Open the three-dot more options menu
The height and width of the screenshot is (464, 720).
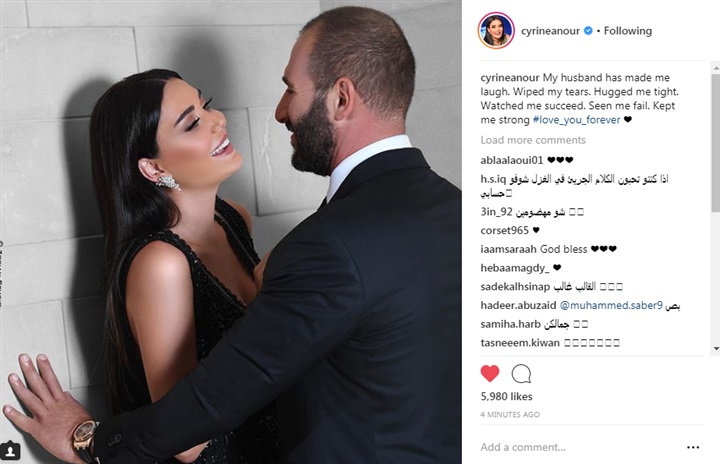point(693,447)
